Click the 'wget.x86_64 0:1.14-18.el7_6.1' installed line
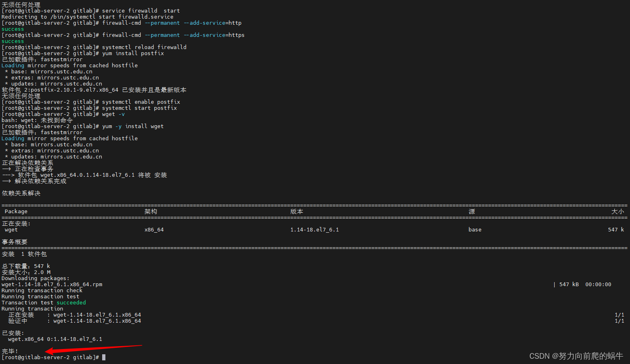The image size is (630, 364). click(55, 339)
